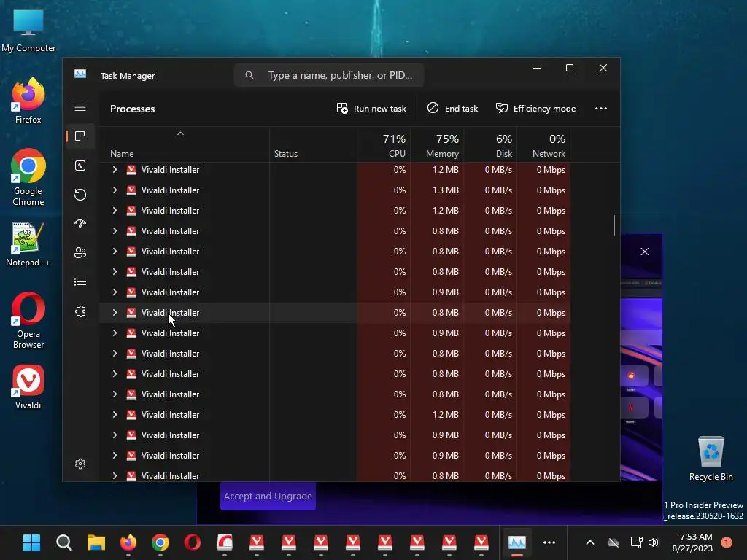Click the 75% Memory usage value
This screenshot has width=747, height=560.
pos(447,139)
